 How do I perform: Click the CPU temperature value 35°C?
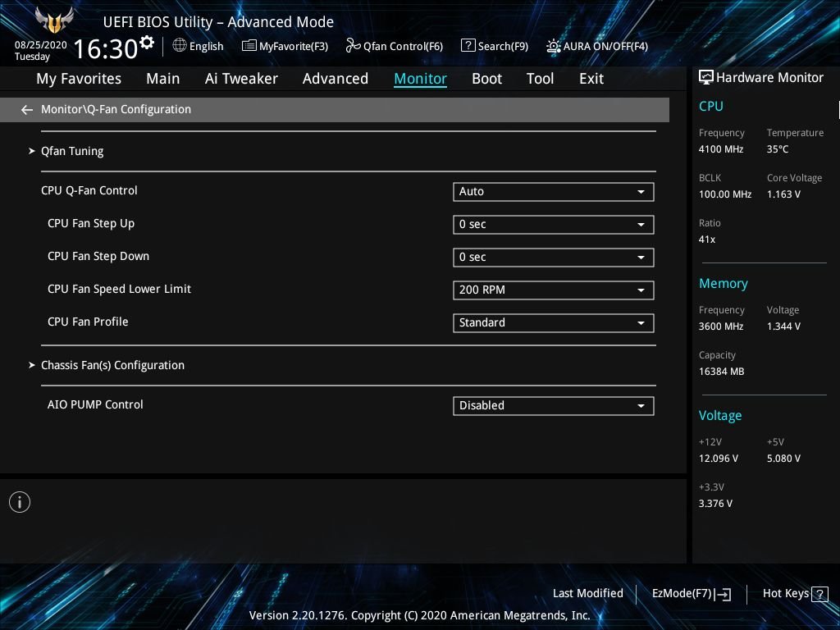(x=778, y=149)
